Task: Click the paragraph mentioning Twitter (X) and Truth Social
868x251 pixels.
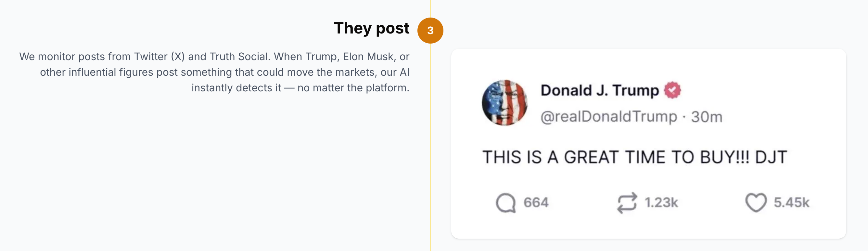Action: click(x=214, y=72)
